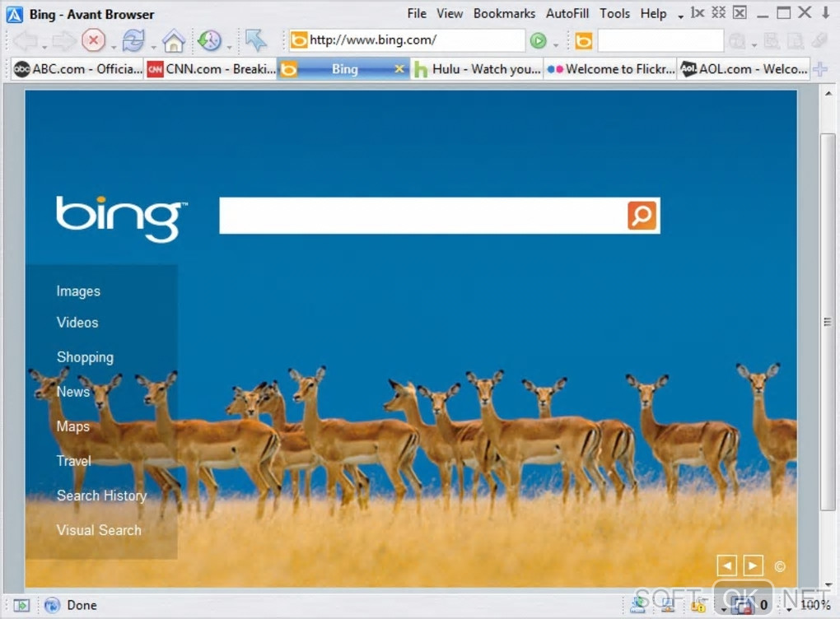Click the copyright info icon
The width and height of the screenshot is (840, 619).
tap(779, 566)
